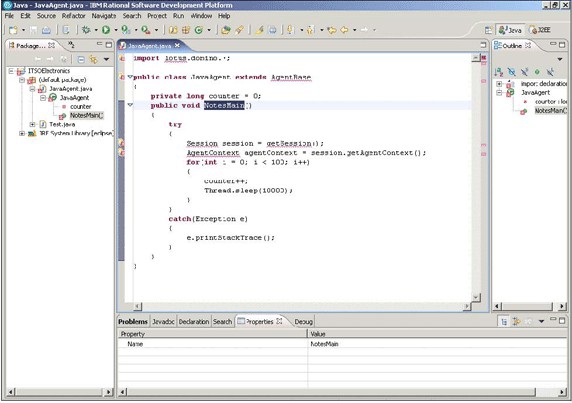The image size is (572, 403).
Task: Click the Save disk toolbar icon
Action: pos(33,30)
